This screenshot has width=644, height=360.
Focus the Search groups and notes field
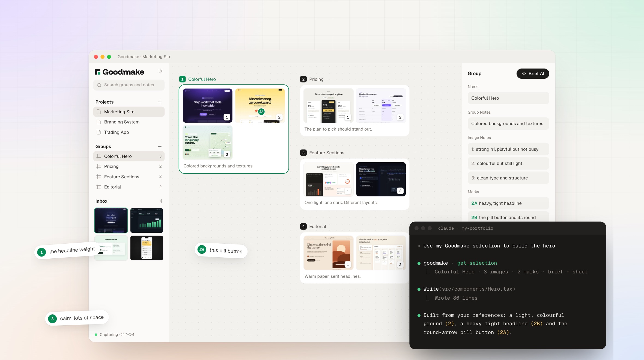click(x=129, y=85)
